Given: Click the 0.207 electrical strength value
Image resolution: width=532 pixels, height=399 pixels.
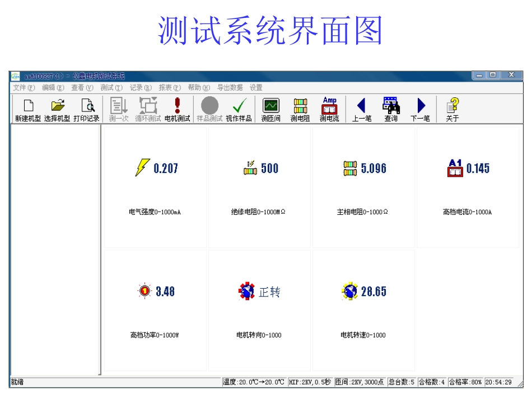Looking at the screenshot, I should 166,168.
